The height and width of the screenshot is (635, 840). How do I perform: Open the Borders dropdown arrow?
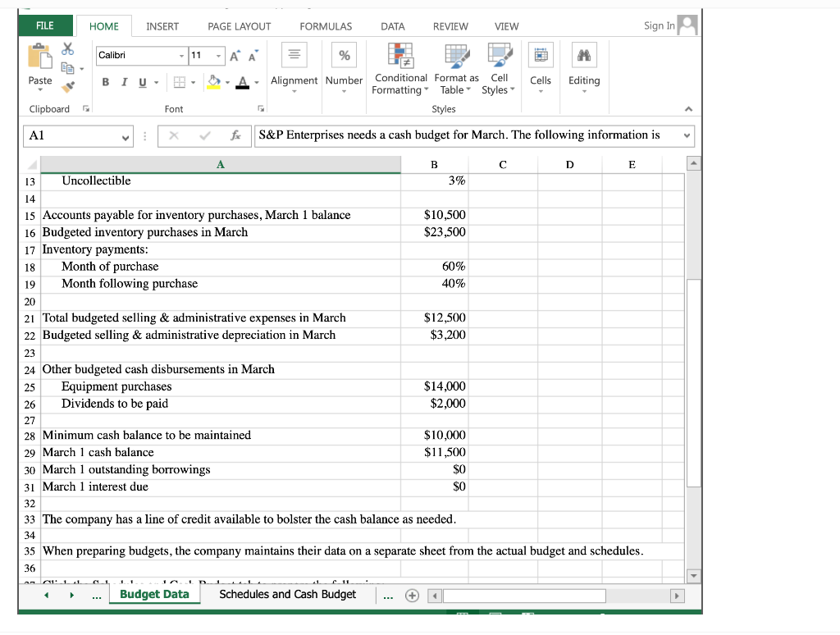pos(193,83)
